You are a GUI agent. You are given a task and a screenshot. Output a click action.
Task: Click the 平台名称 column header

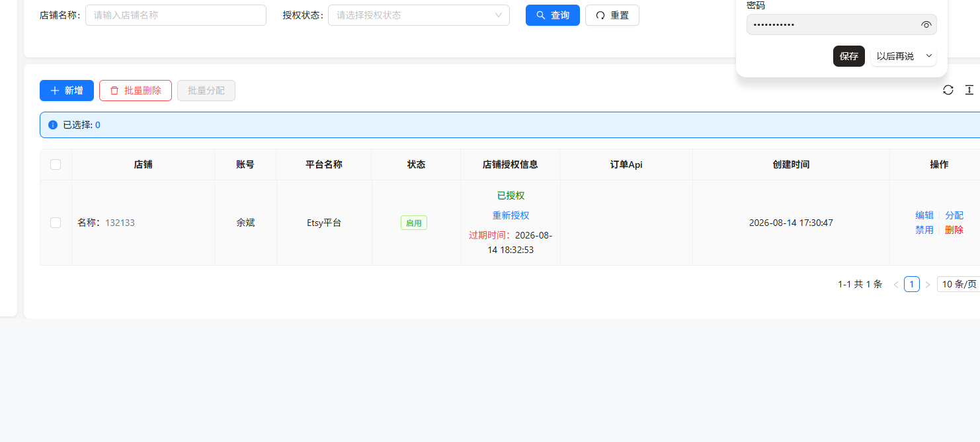coord(324,165)
